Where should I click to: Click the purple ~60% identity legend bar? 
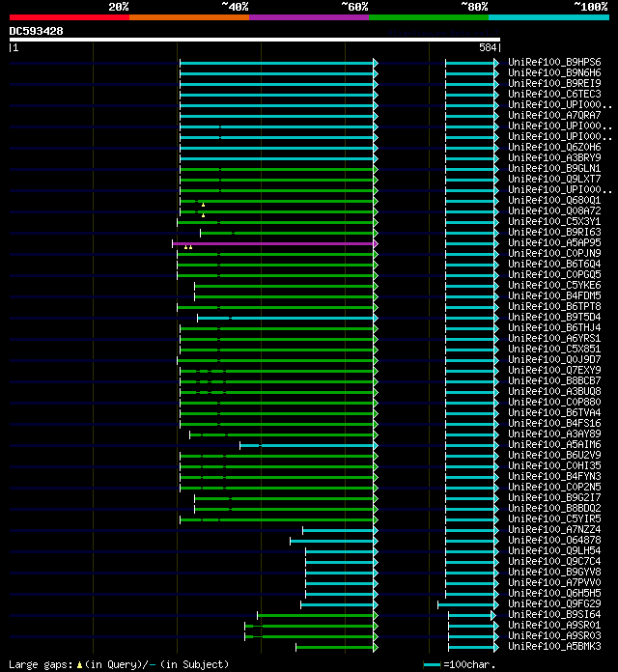309,17
